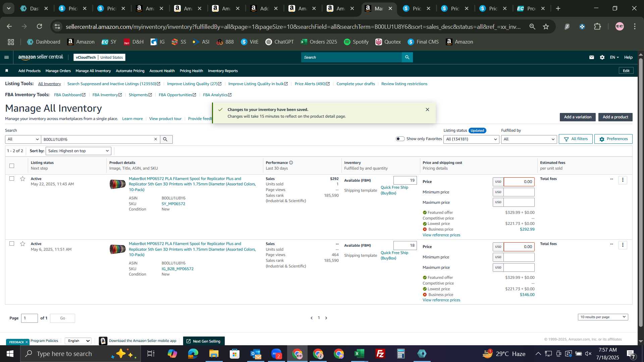The image size is (644, 362).
Task: Open the search field All dropdown
Action: tap(23, 139)
